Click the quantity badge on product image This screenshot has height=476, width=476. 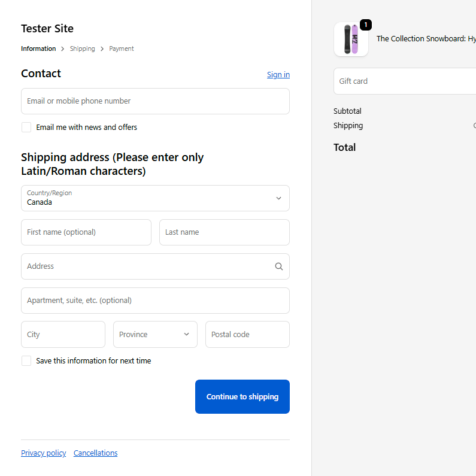tap(366, 25)
